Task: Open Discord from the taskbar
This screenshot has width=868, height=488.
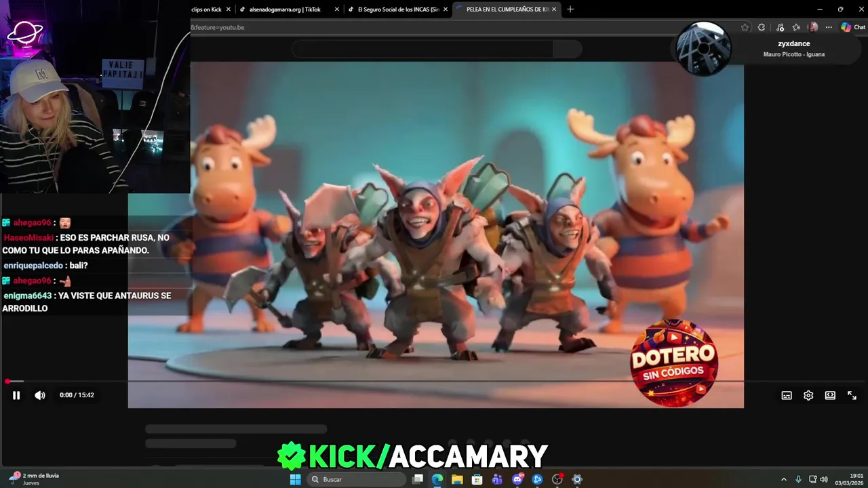Action: click(x=517, y=479)
